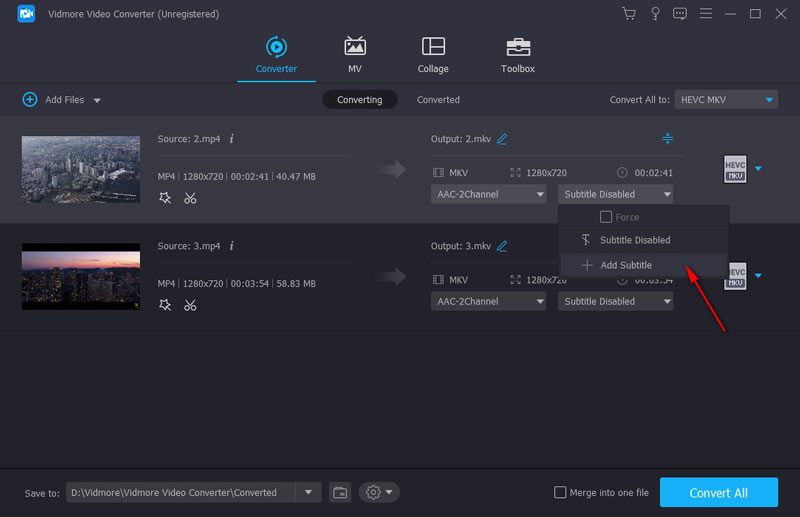
Task: Open the Toolbox tab
Action: pos(517,55)
